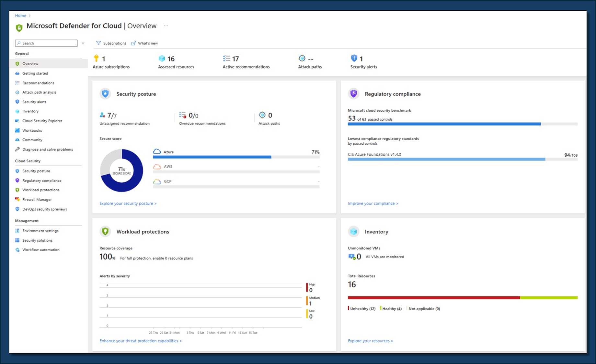Click the What's new button
Image resolution: width=596 pixels, height=364 pixels.
tap(144, 43)
